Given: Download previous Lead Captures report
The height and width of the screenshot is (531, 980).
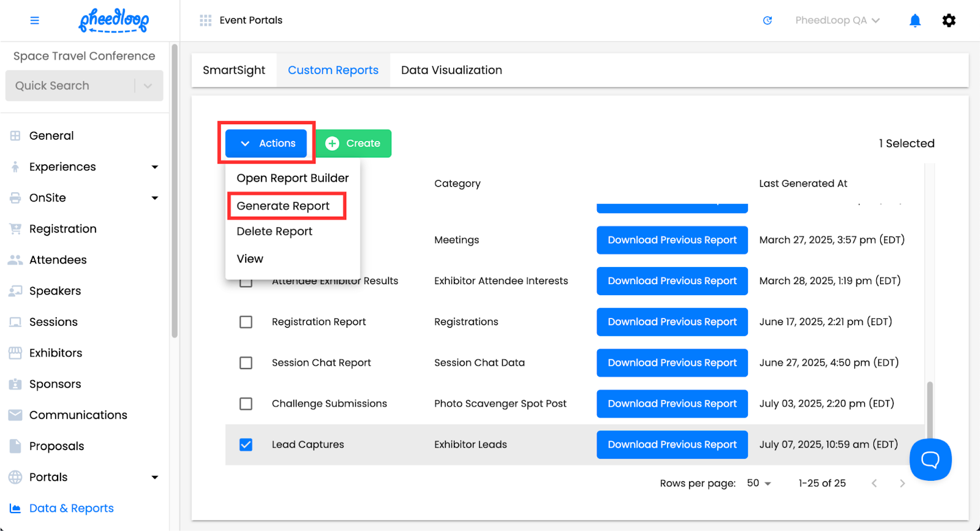Looking at the screenshot, I should (672, 445).
